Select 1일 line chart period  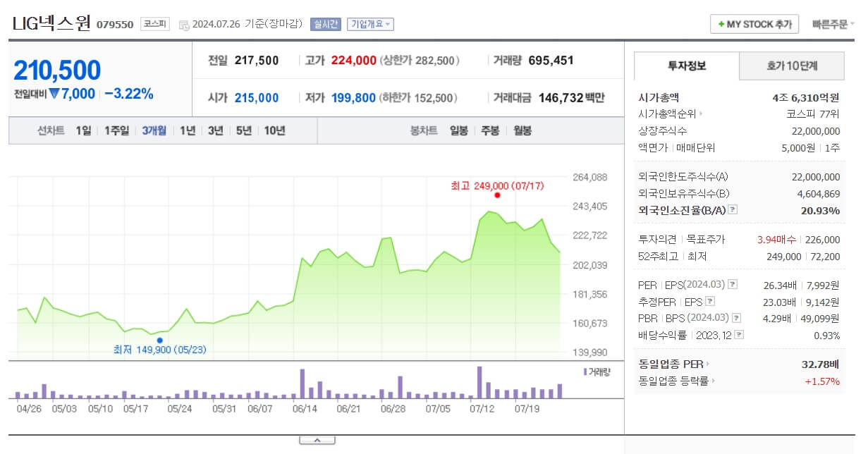83,130
